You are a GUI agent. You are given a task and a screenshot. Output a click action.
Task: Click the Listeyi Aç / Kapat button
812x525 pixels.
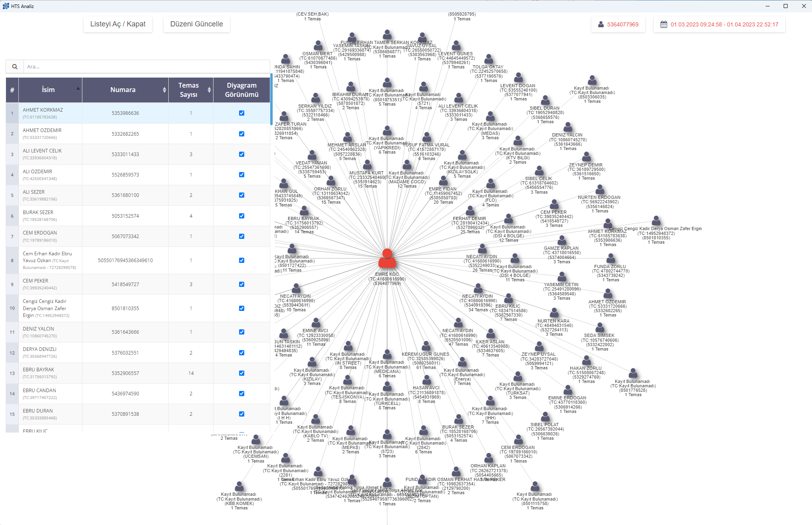click(118, 24)
